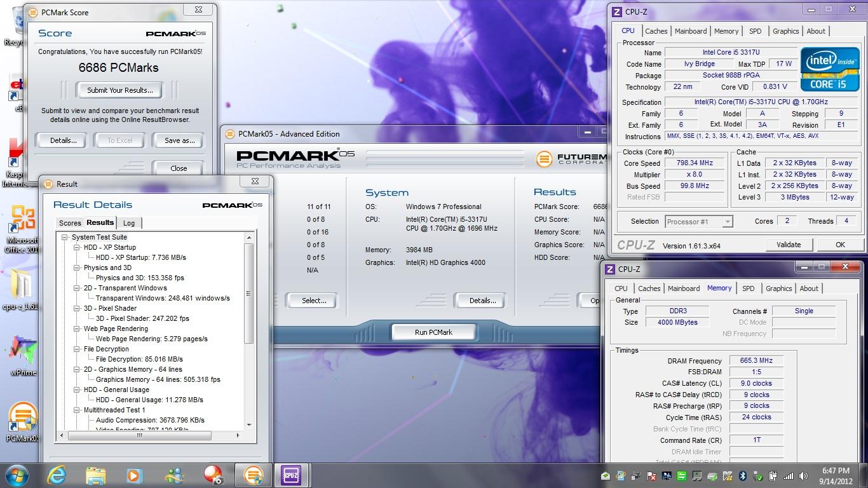Collapse Web Page Rendering node
Viewport: 868px width, 488px height.
[76, 329]
